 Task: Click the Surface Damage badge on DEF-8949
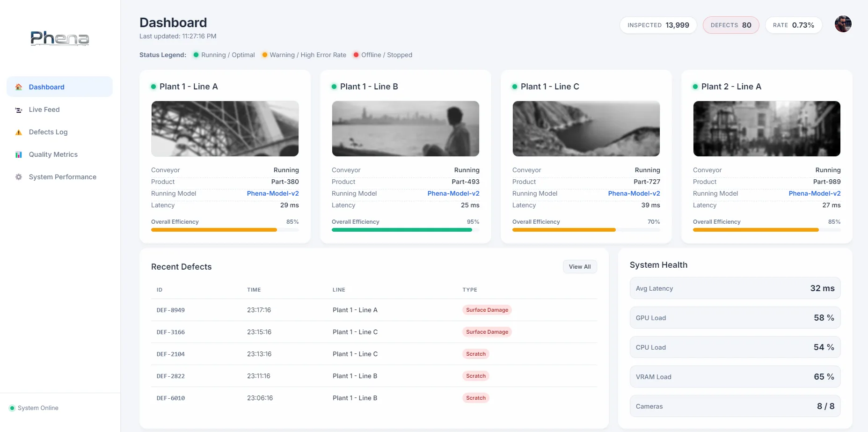(x=487, y=310)
